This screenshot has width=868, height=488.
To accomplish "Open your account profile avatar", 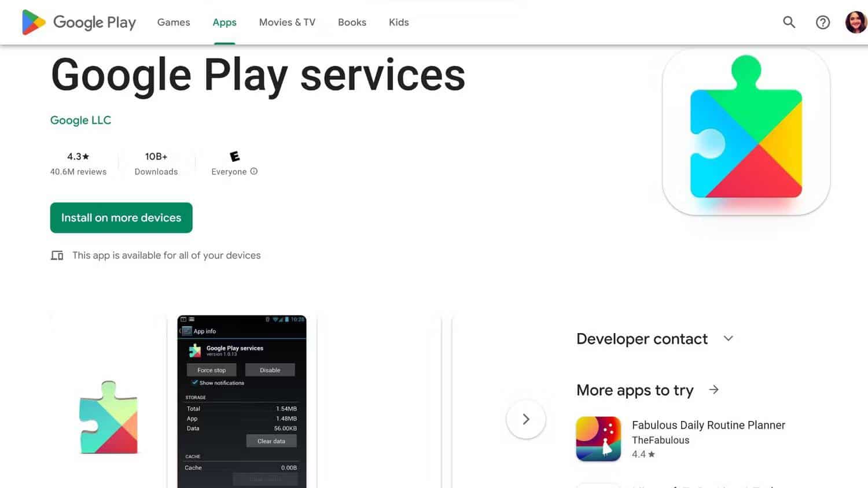I will 855,22.
